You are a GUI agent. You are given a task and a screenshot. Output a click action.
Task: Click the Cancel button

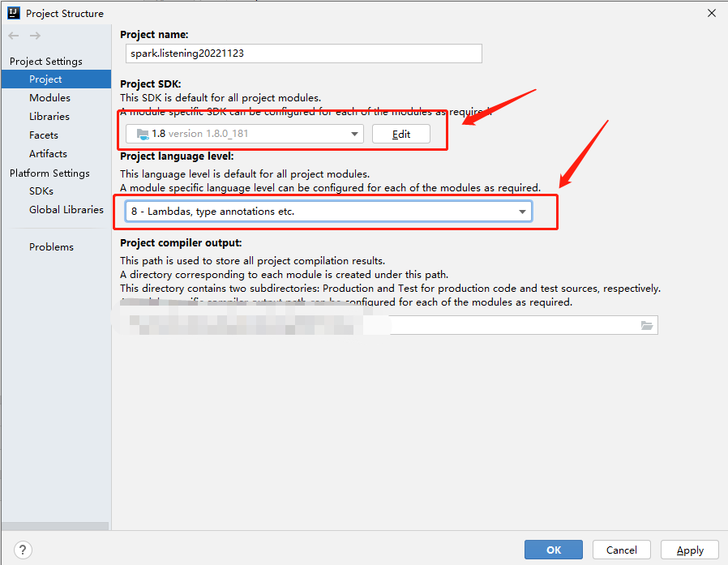point(622,550)
